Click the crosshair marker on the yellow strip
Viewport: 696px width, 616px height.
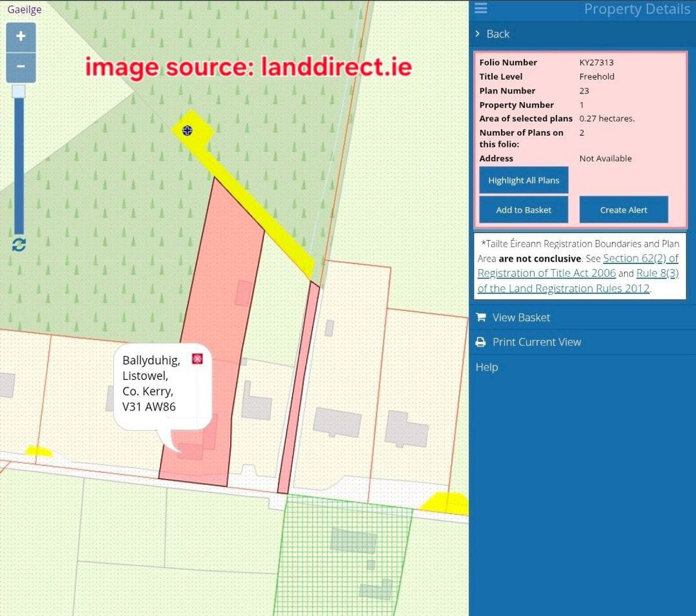[187, 131]
